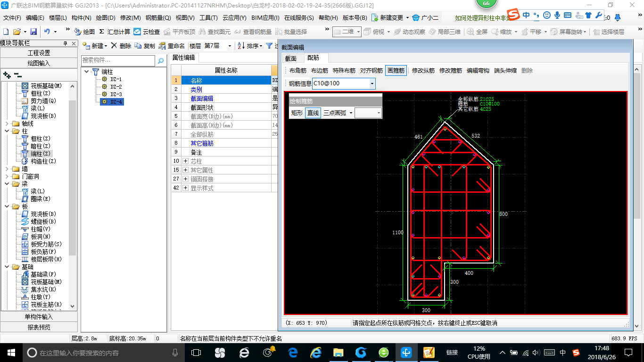644x362 pixels.
Task: Open the 新建 dropdown arrow
Action: [x=106, y=46]
